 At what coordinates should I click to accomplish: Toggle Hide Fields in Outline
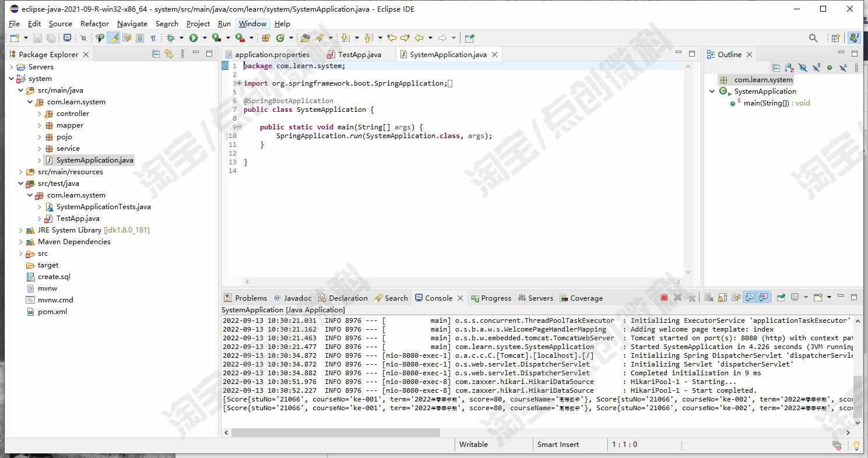[803, 68]
